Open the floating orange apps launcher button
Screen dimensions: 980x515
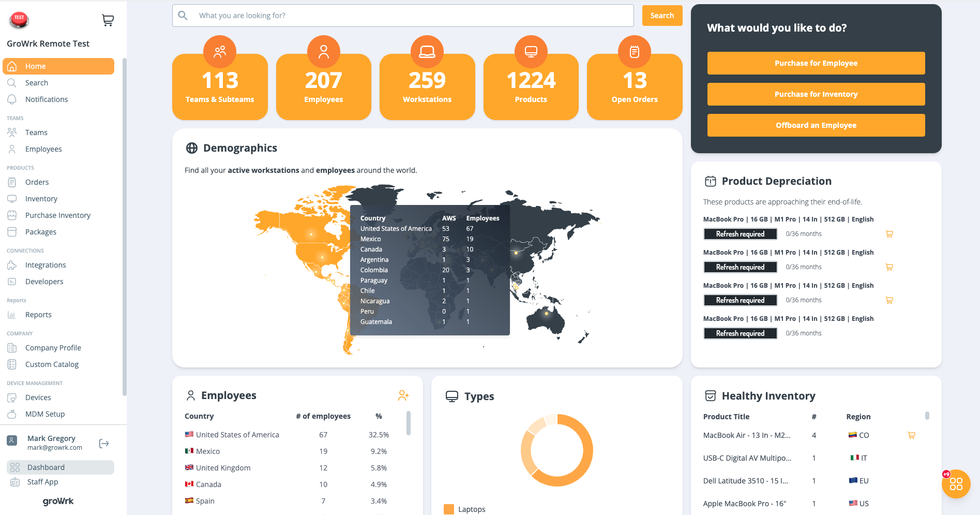coord(956,484)
